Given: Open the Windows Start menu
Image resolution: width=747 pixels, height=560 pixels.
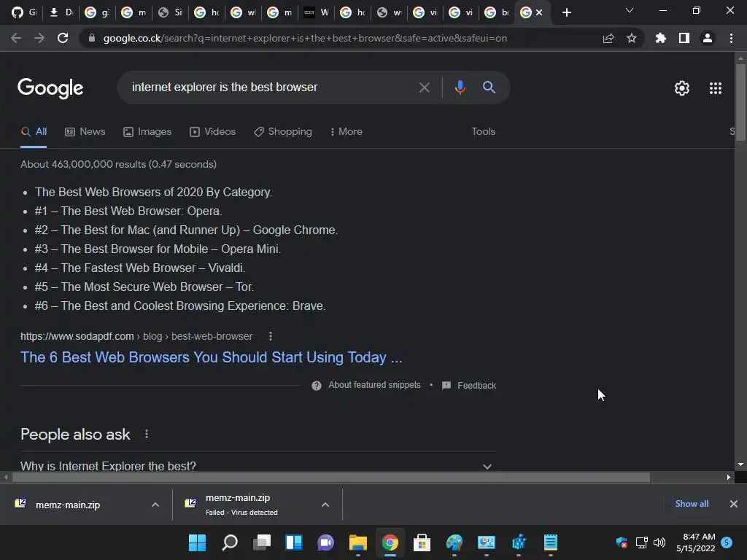Looking at the screenshot, I should pos(197,542).
